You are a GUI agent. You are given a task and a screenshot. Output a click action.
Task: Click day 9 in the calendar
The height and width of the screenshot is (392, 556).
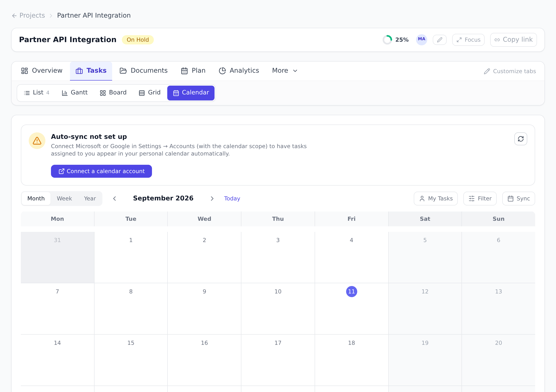click(204, 308)
